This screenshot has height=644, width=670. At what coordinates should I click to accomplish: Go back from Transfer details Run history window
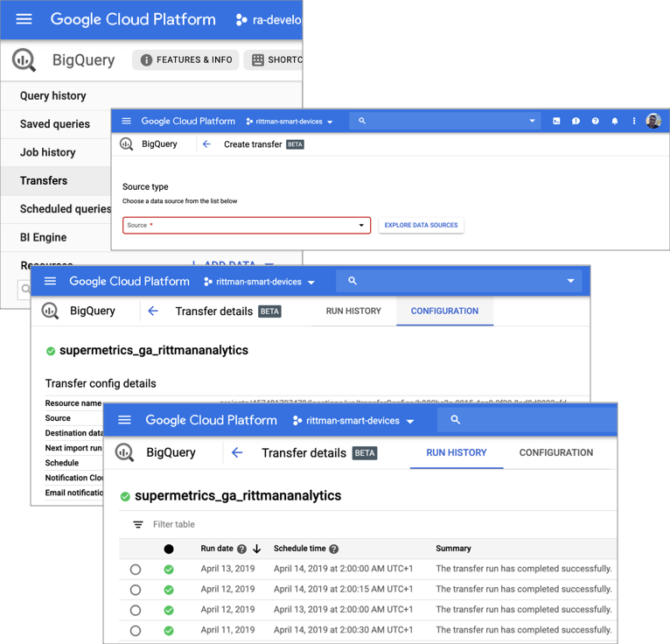(x=237, y=452)
